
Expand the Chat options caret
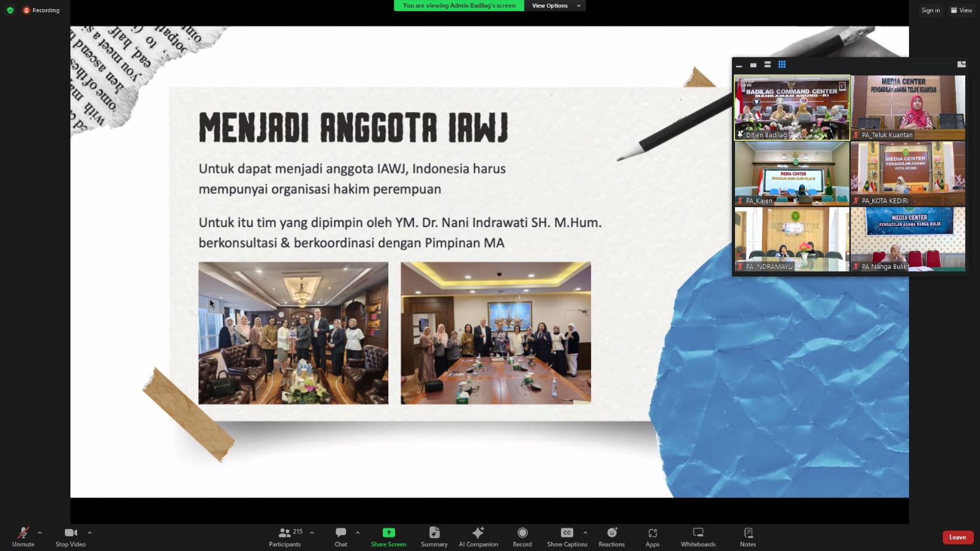coord(358,533)
